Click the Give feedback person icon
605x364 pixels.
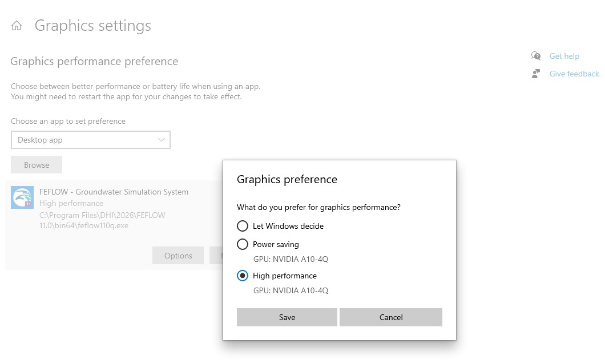pyautogui.click(x=535, y=74)
